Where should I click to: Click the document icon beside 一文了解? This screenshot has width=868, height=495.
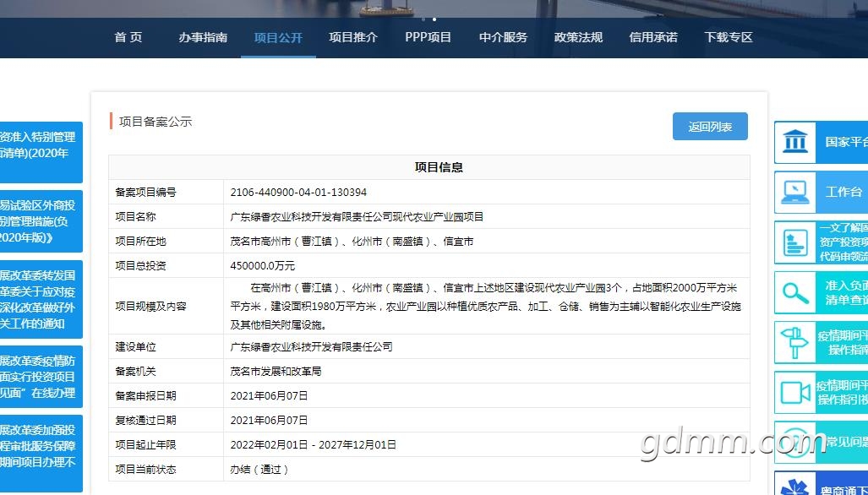(795, 242)
